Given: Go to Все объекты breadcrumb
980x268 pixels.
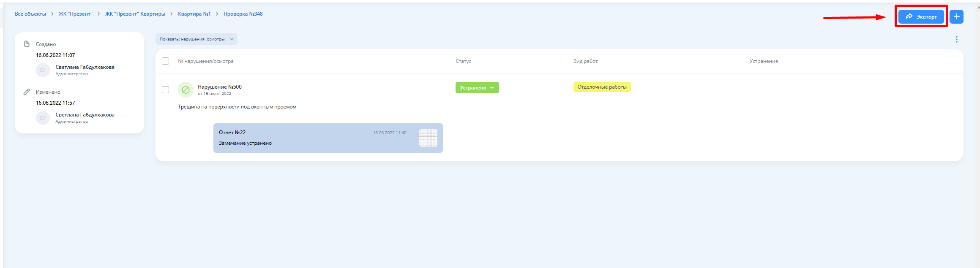Looking at the screenshot, I should click(30, 14).
